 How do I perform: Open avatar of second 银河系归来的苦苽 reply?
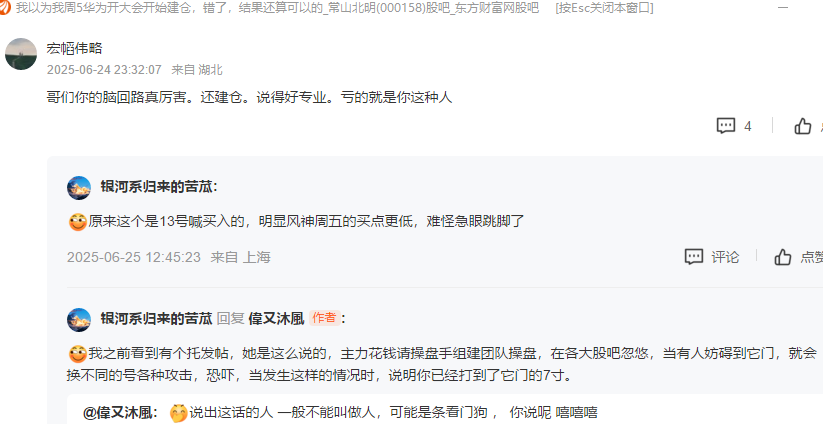[79, 320]
